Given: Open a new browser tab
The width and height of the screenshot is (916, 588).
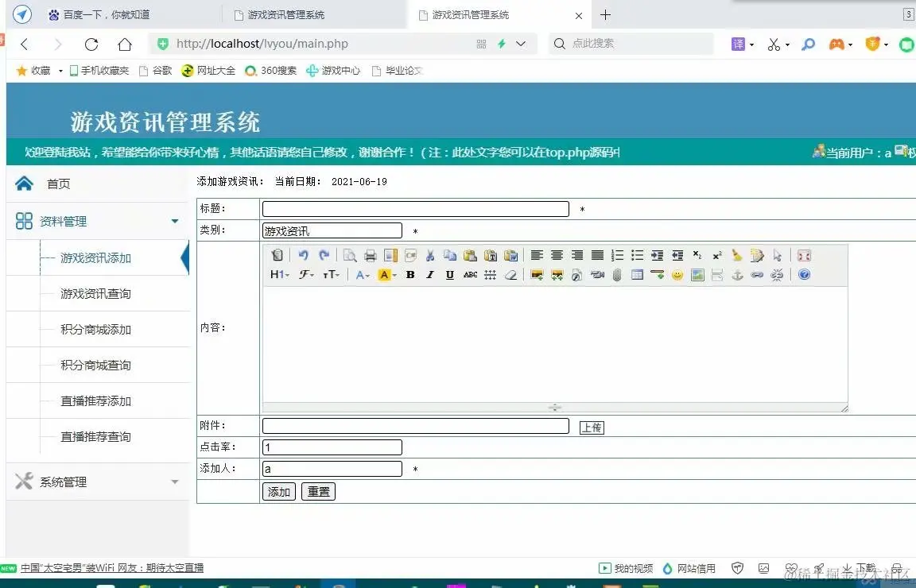Looking at the screenshot, I should pos(606,15).
